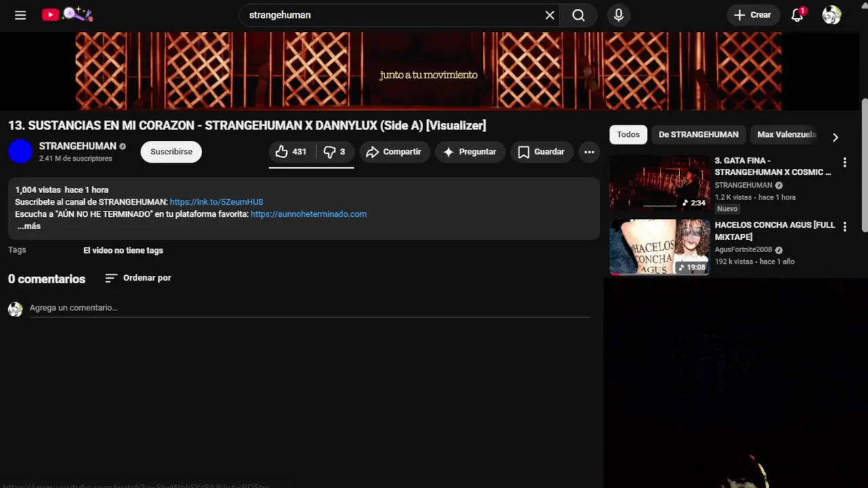Open Preguntar AI assistant
Viewport: 868px width, 488px height.
470,152
